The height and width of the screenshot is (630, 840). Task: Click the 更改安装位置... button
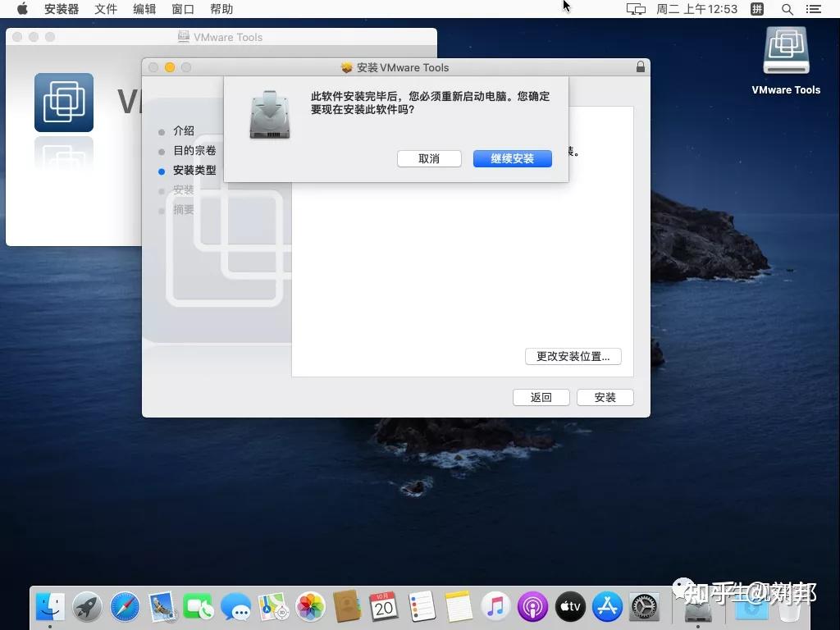573,356
